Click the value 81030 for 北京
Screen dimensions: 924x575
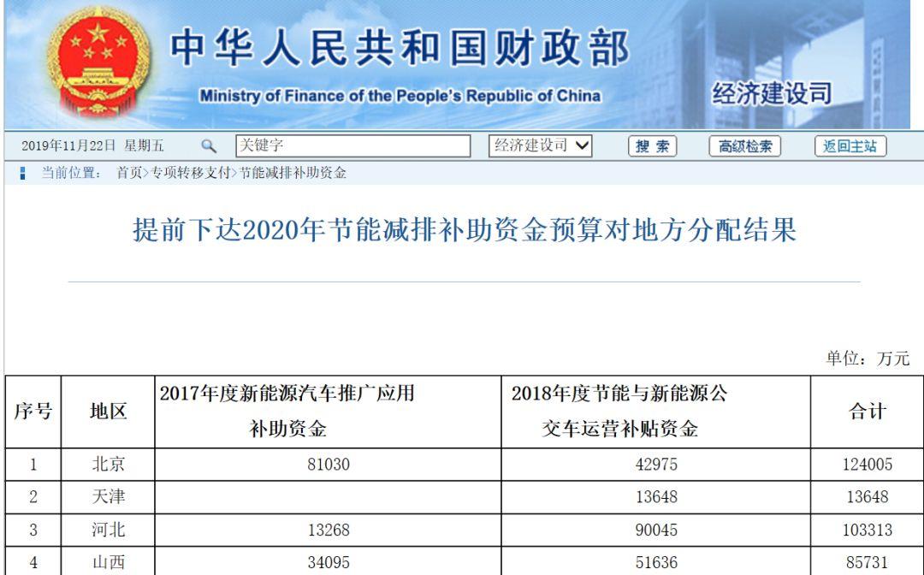(x=329, y=465)
